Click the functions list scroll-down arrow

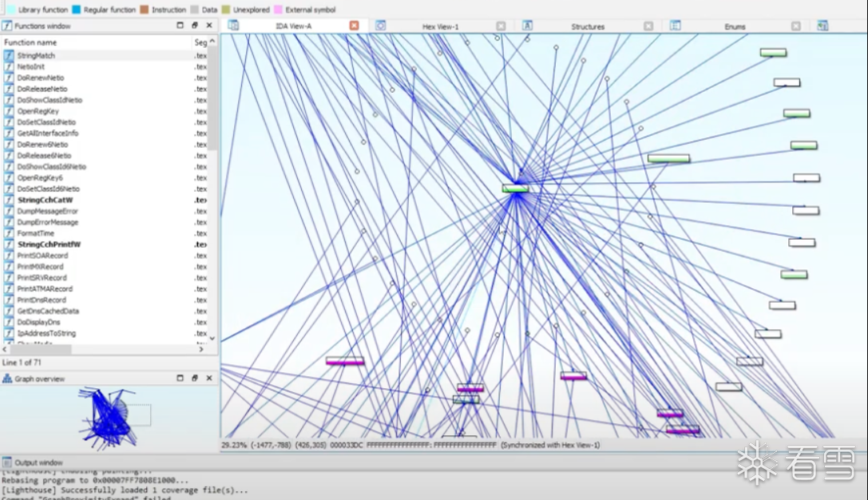pos(212,339)
